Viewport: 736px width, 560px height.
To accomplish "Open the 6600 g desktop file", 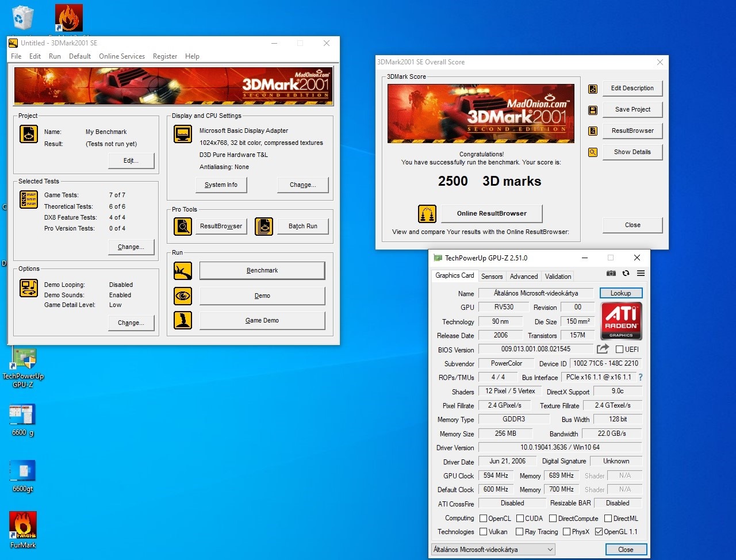I will click(23, 420).
